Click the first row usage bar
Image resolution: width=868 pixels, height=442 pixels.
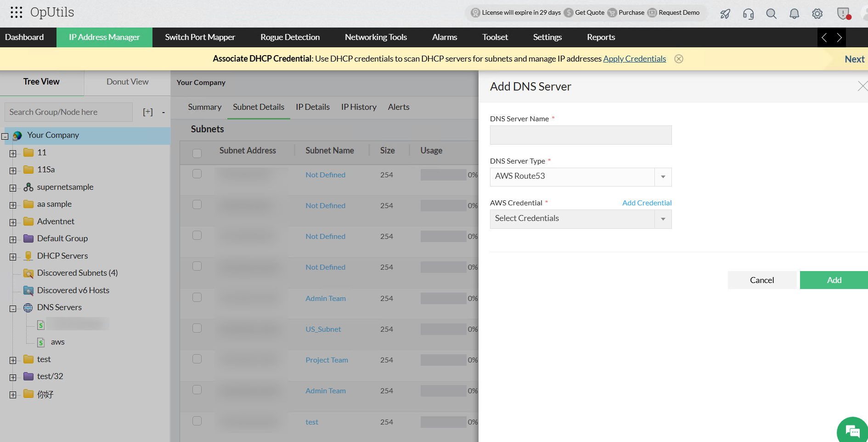(x=444, y=175)
